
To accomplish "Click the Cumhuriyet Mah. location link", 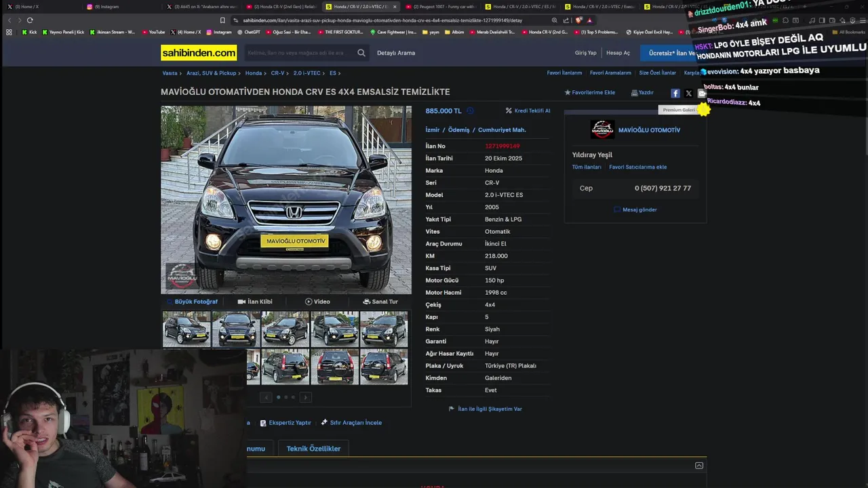I will click(x=502, y=130).
